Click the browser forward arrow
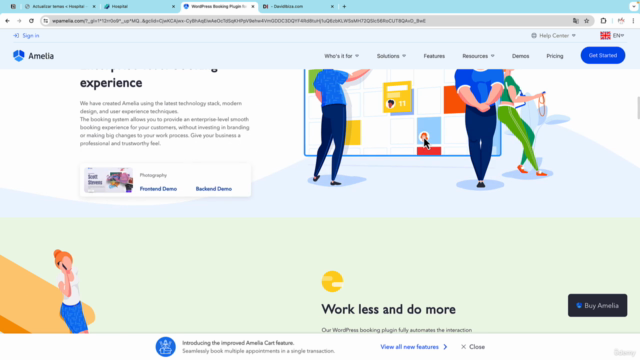This screenshot has height=360, width=640. [x=19, y=21]
